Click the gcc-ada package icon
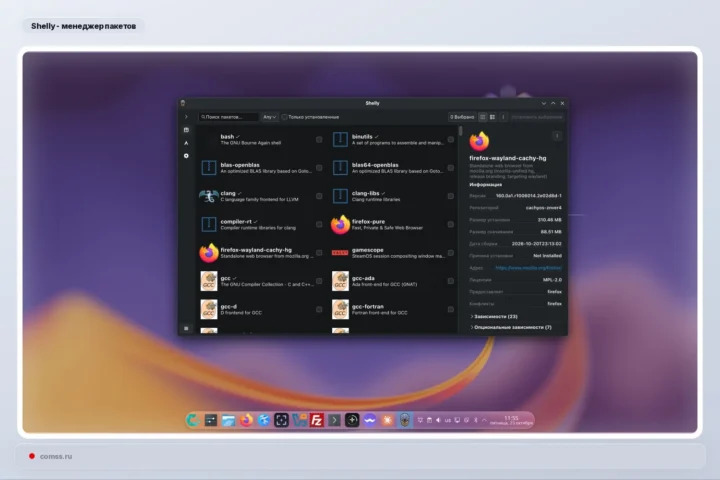Image resolution: width=720 pixels, height=480 pixels. tap(340, 281)
